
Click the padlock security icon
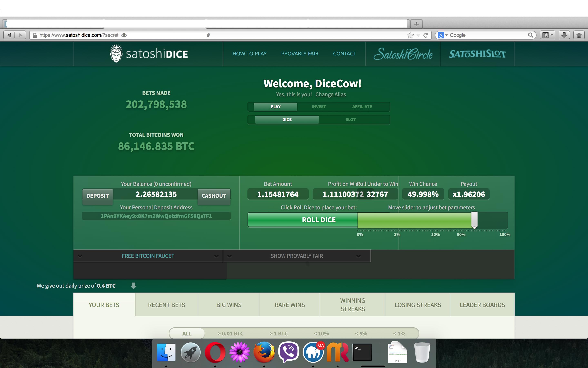(x=35, y=35)
